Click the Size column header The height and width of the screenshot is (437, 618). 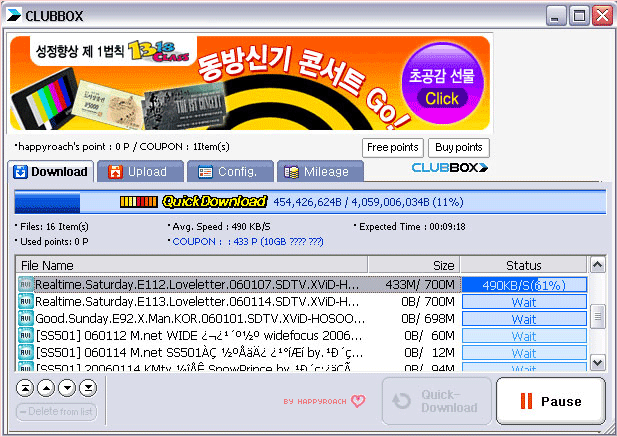click(414, 265)
